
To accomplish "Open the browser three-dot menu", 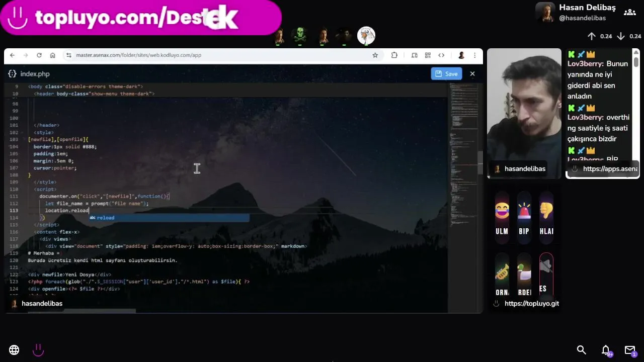I will coord(474,55).
